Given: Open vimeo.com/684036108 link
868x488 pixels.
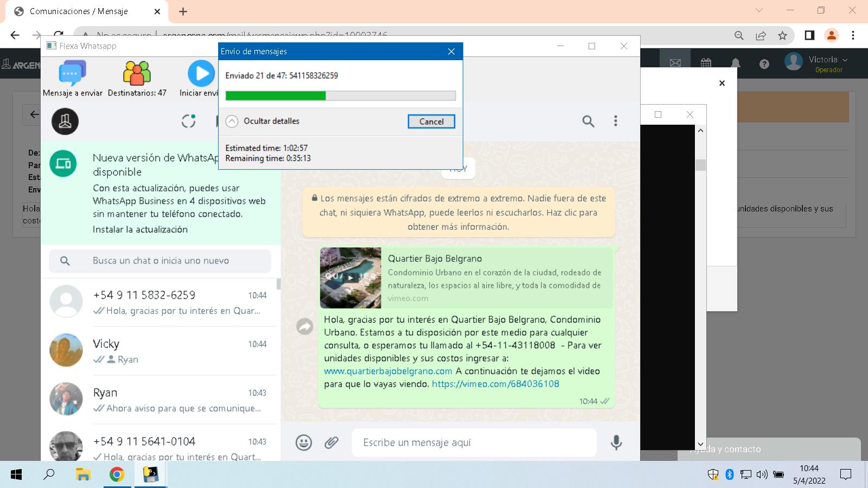Looking at the screenshot, I should 495,384.
